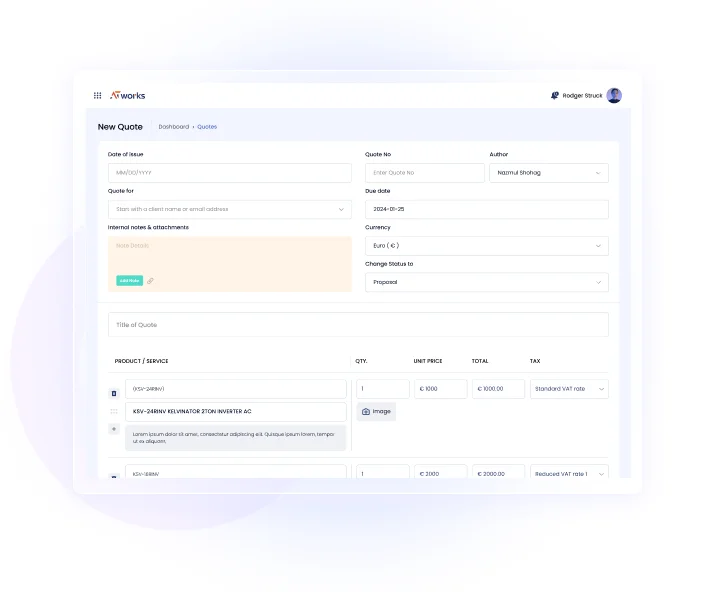Click the Title of Quote field
This screenshot has height=592, width=704.
358,325
